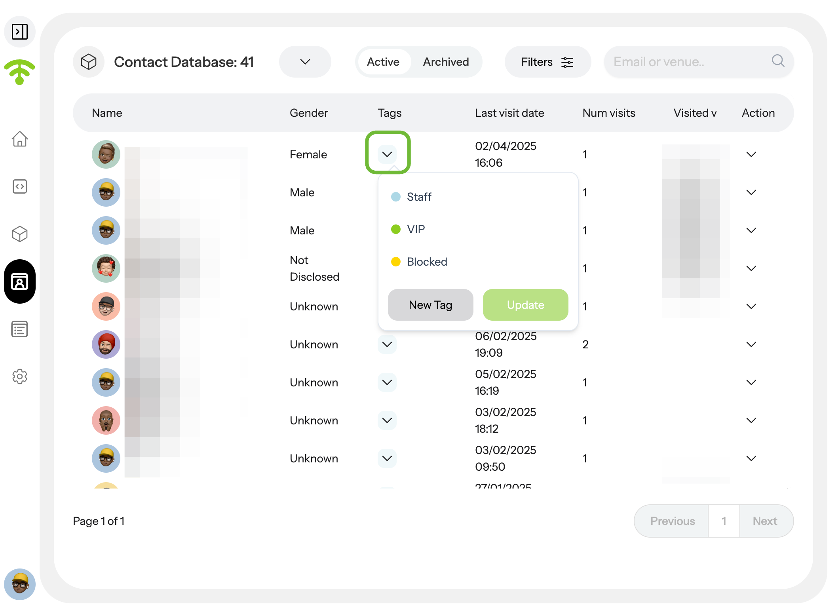This screenshot has width=840, height=616.
Task: Open the code embed sidebar icon
Action: (x=19, y=186)
